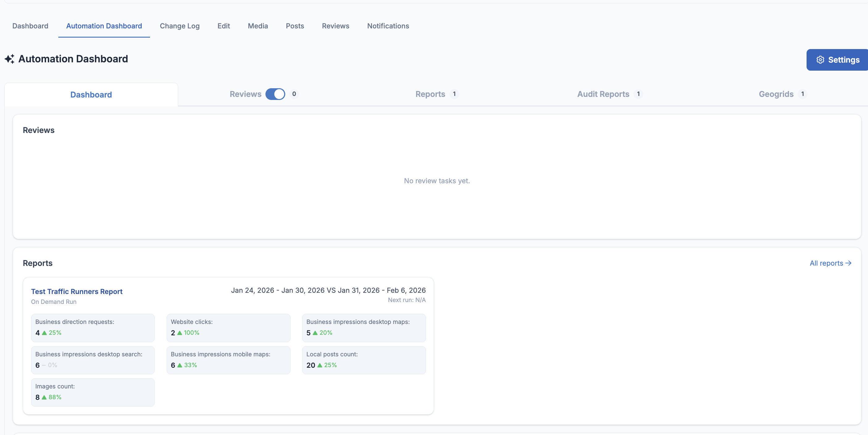Click the Reviews count badge showing 0

pyautogui.click(x=294, y=94)
